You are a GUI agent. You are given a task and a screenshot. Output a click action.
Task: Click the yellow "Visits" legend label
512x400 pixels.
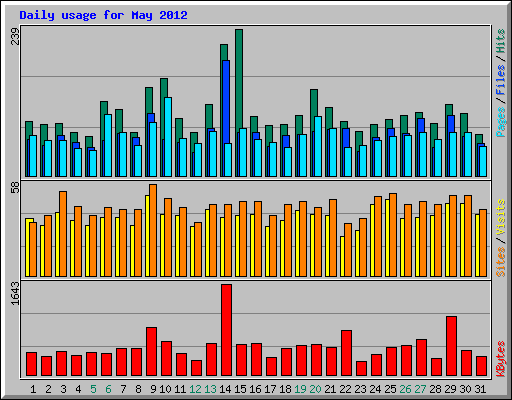501,217
